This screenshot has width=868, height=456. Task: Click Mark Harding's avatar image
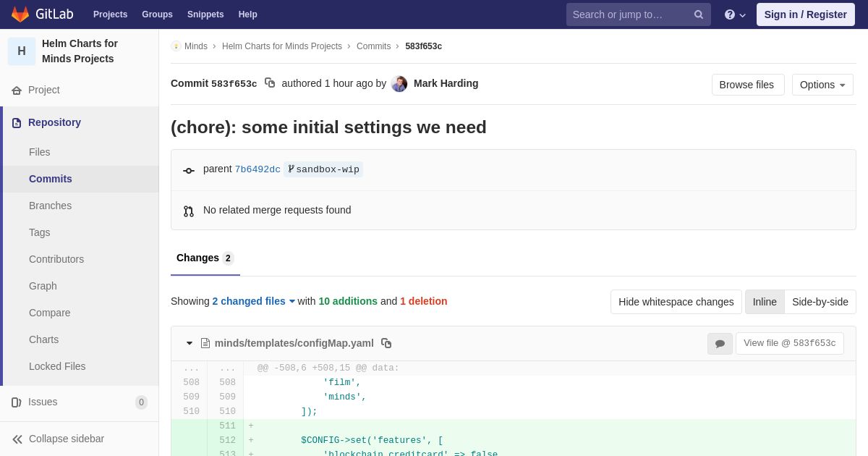[399, 84]
